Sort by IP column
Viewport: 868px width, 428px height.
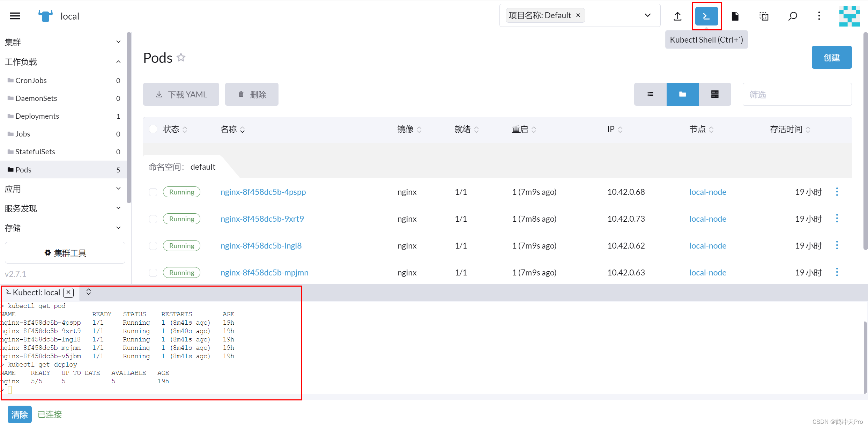[615, 130]
